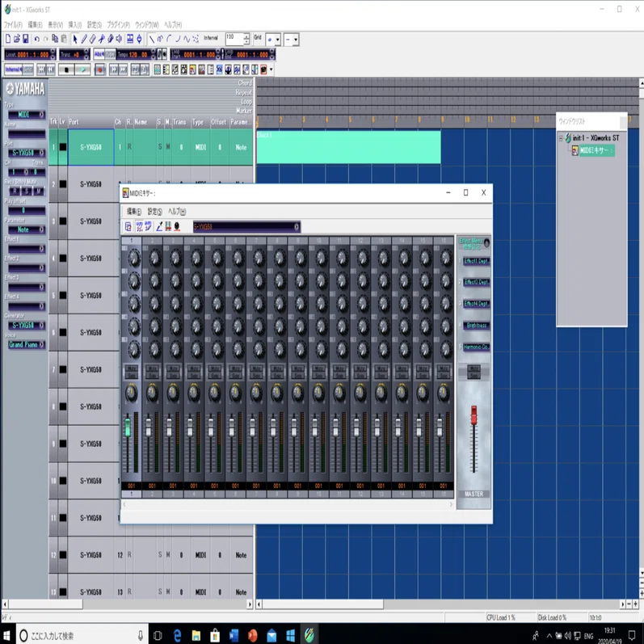The image size is (644, 644).
Task: Open the Type MIDI dropdown
Action: tap(27, 115)
